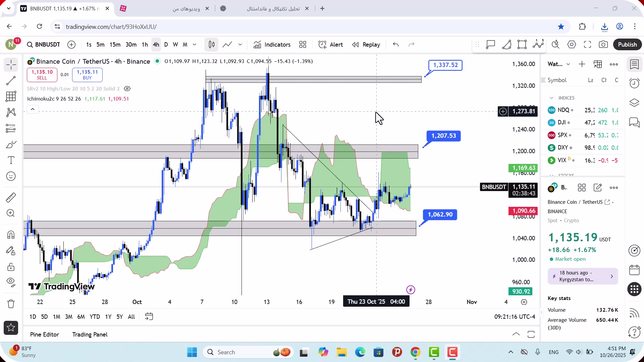This screenshot has height=362, width=644.
Task: Open the favorites star toolbar button
Action: coord(11,328)
